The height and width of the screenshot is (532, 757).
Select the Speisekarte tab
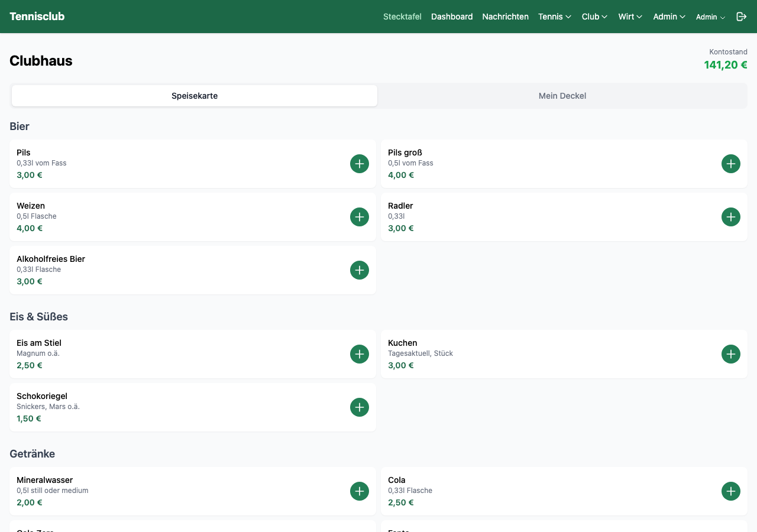195,96
